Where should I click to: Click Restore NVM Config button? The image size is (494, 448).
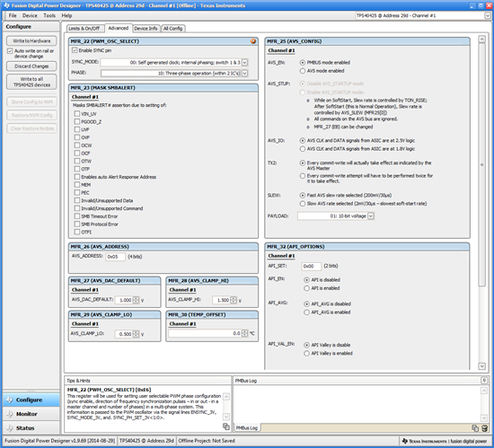31,115
